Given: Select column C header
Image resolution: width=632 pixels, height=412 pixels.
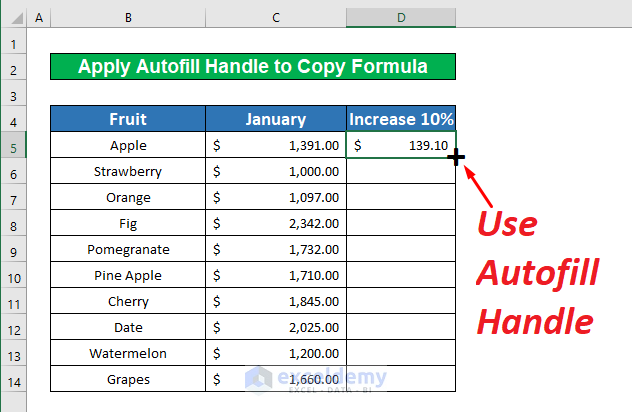Looking at the screenshot, I should (276, 18).
